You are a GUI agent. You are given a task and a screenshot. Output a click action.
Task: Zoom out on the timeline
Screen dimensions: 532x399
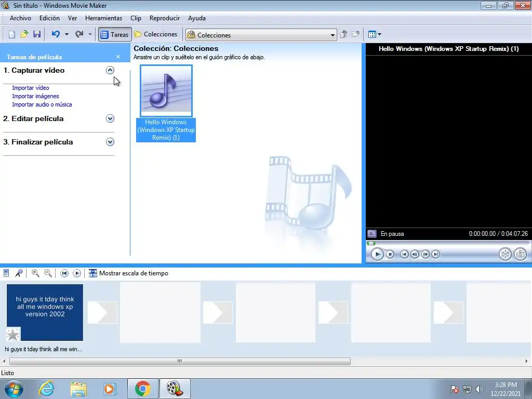(x=48, y=273)
